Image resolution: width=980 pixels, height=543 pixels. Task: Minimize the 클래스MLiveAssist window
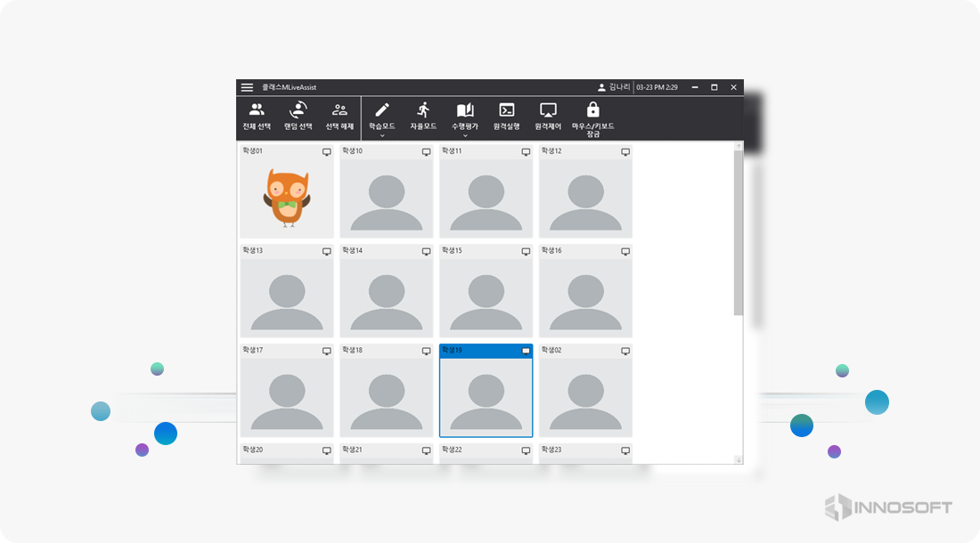tap(695, 87)
